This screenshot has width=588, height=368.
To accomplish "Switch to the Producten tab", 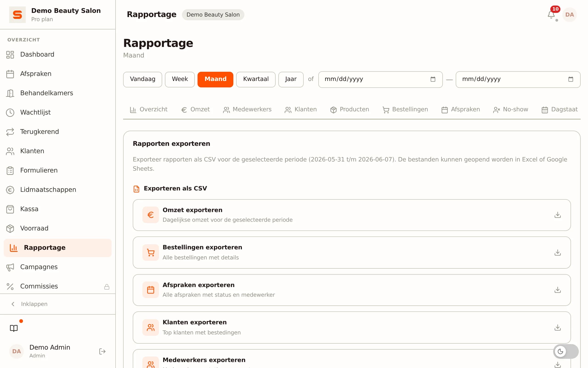I will pos(349,109).
